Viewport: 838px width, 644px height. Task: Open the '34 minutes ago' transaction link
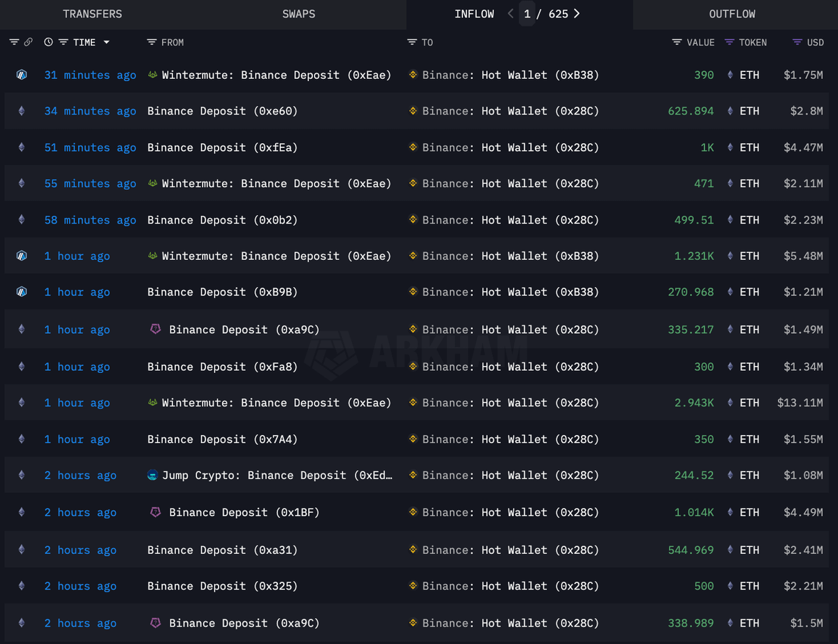coord(90,111)
